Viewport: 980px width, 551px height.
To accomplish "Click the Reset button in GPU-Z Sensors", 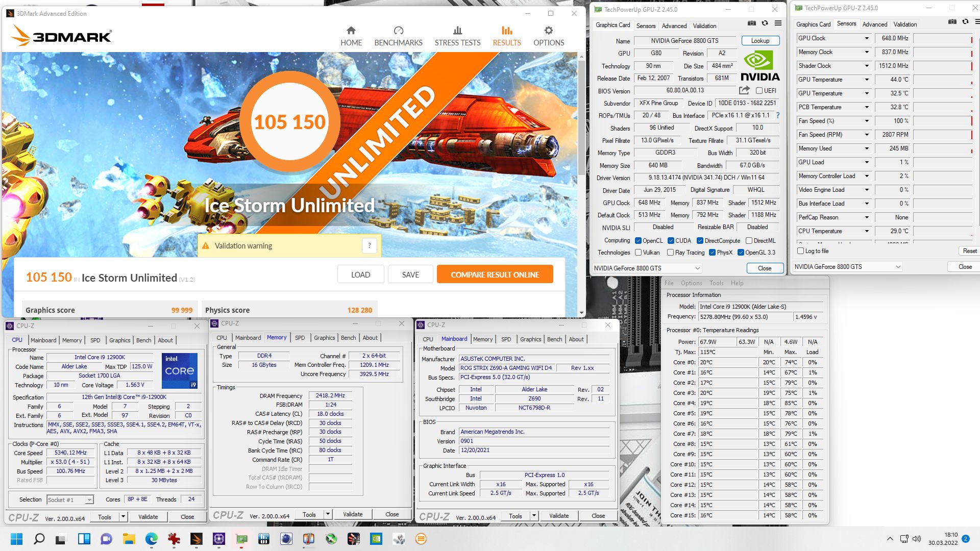I will (969, 251).
